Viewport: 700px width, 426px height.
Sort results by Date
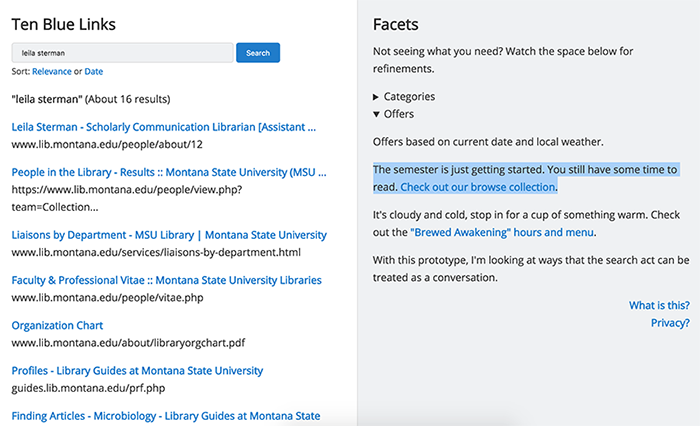pos(93,72)
